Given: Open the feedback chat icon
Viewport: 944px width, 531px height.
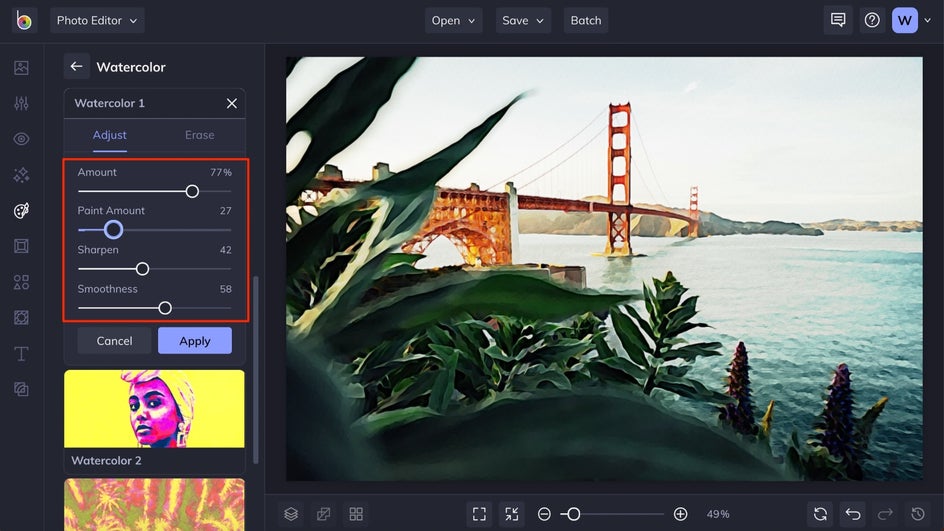Looking at the screenshot, I should coord(837,20).
